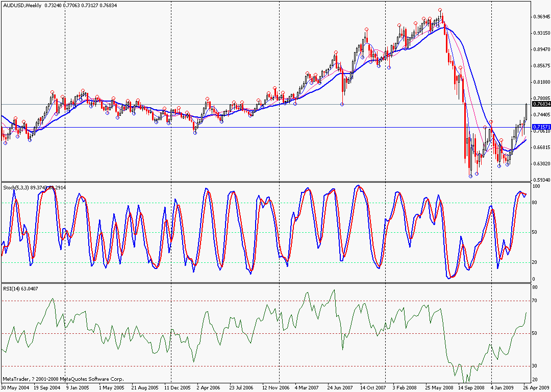The width and height of the screenshot is (551, 392).
Task: Click the 0 level on Stochastic scale
Action: coord(534,280)
